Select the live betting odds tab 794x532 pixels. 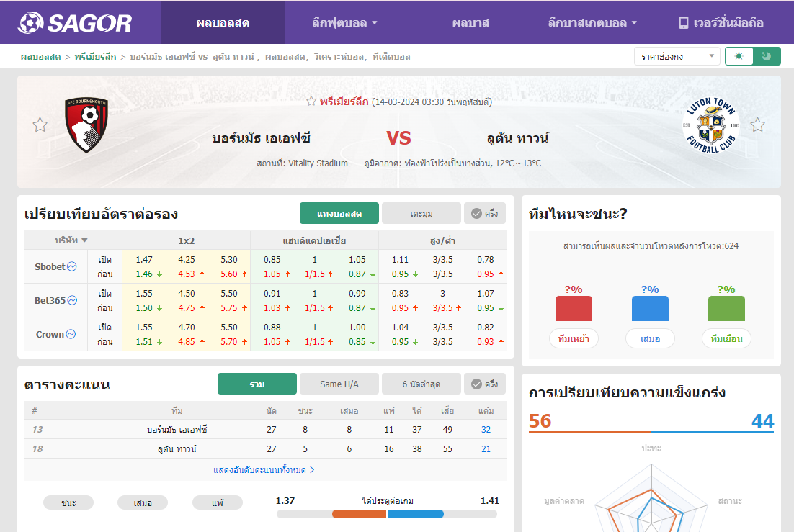[x=339, y=213]
